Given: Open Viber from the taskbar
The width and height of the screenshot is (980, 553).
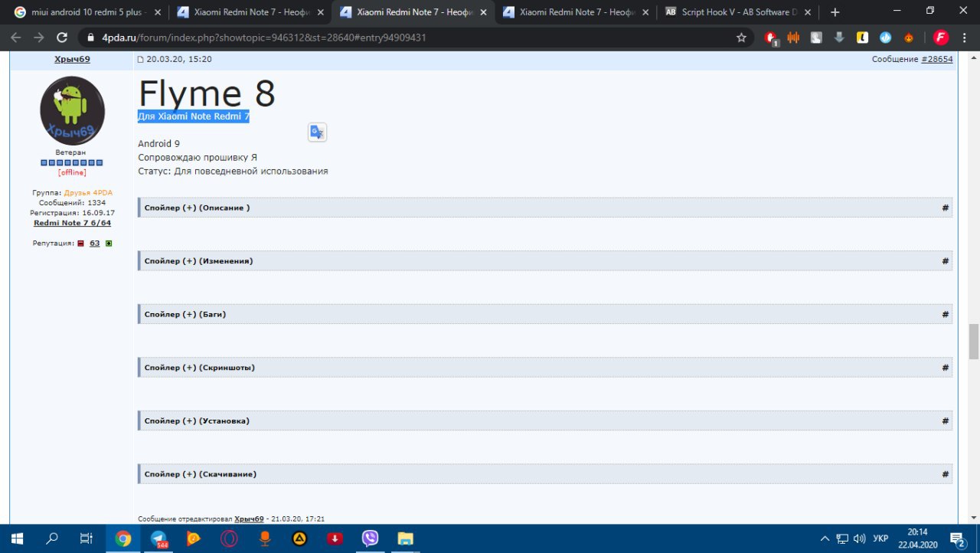Looking at the screenshot, I should point(370,538).
